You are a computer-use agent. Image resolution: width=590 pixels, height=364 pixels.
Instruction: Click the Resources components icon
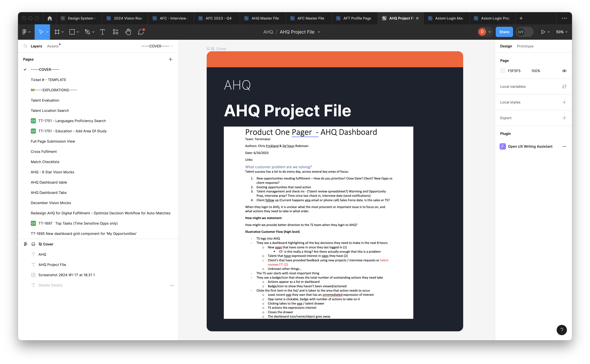pos(115,32)
